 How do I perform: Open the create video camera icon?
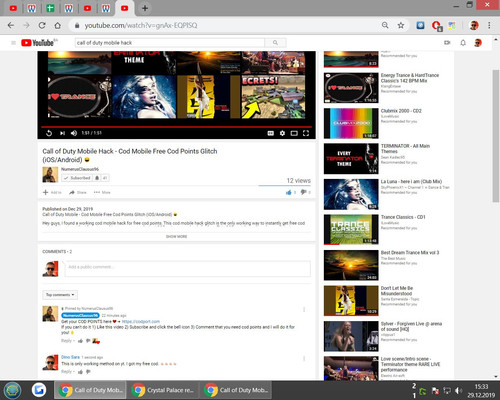(x=447, y=43)
